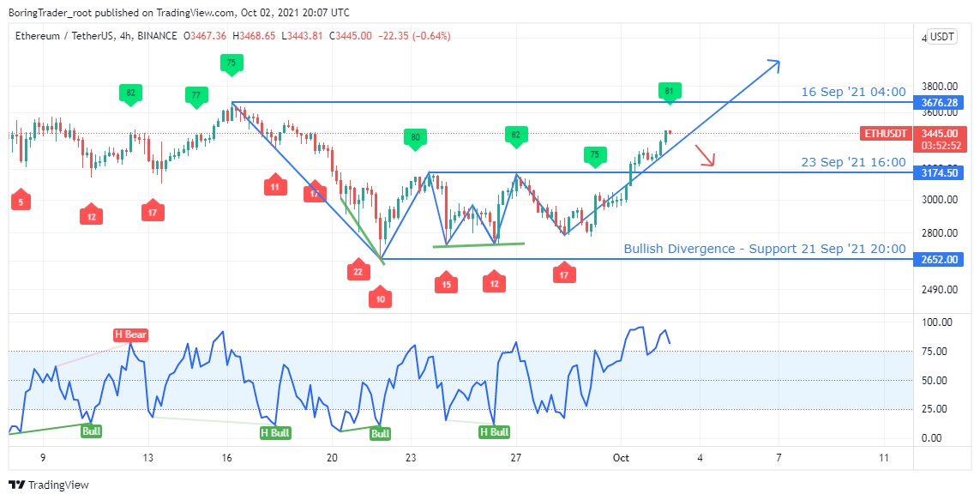Screen dimensions: 980x500
Task: Click the 23 label on the date axis
Action: 410,458
